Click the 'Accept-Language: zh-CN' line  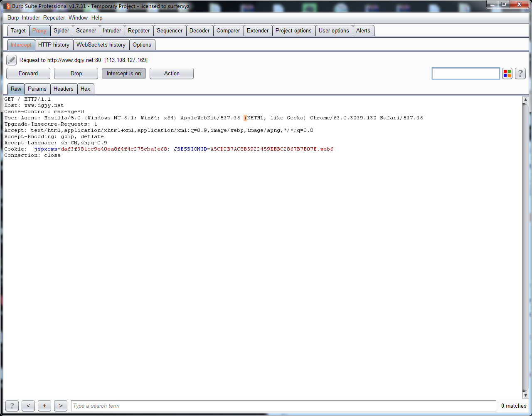(56, 143)
